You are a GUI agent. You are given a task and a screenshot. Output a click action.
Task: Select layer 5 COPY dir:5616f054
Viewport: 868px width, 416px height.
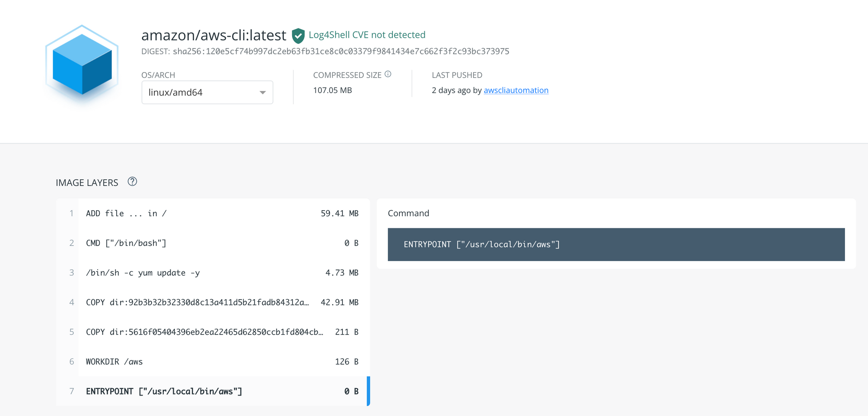(x=213, y=332)
